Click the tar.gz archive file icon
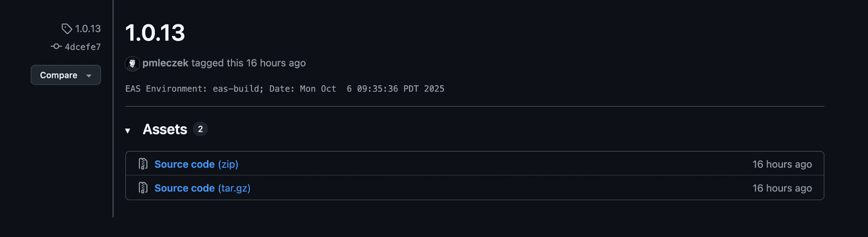The image size is (868, 237). tap(143, 188)
